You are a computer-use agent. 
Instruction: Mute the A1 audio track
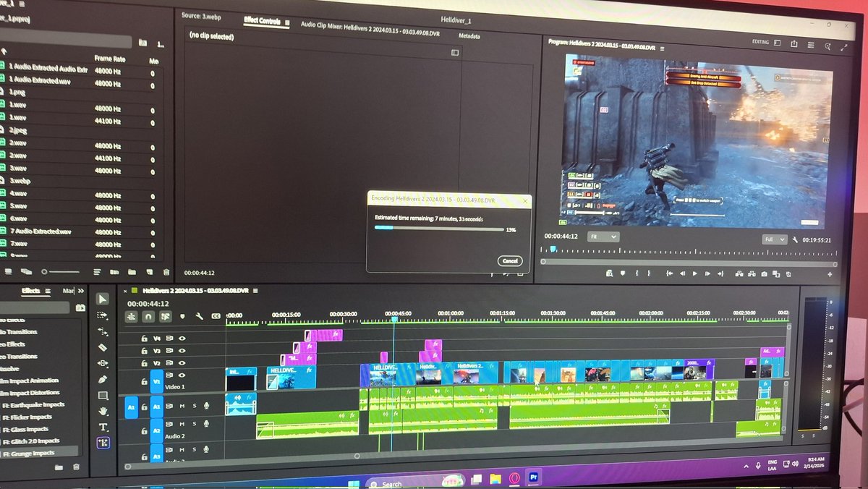click(x=182, y=407)
